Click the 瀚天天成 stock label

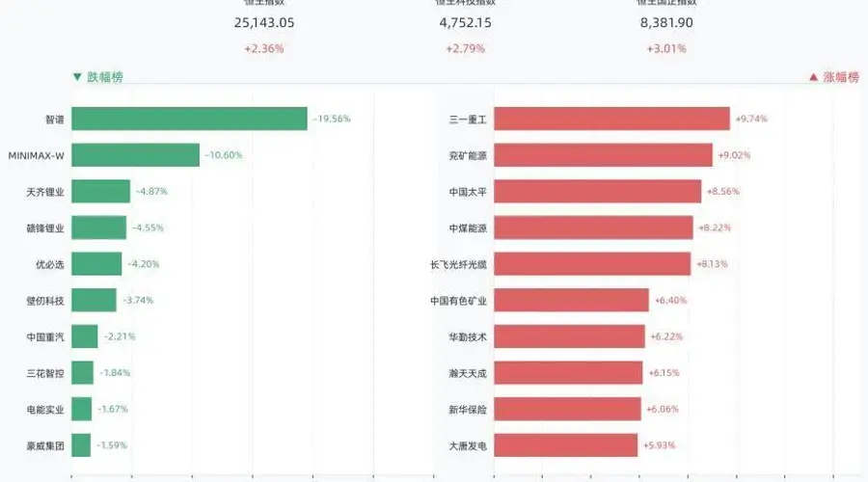click(x=468, y=373)
